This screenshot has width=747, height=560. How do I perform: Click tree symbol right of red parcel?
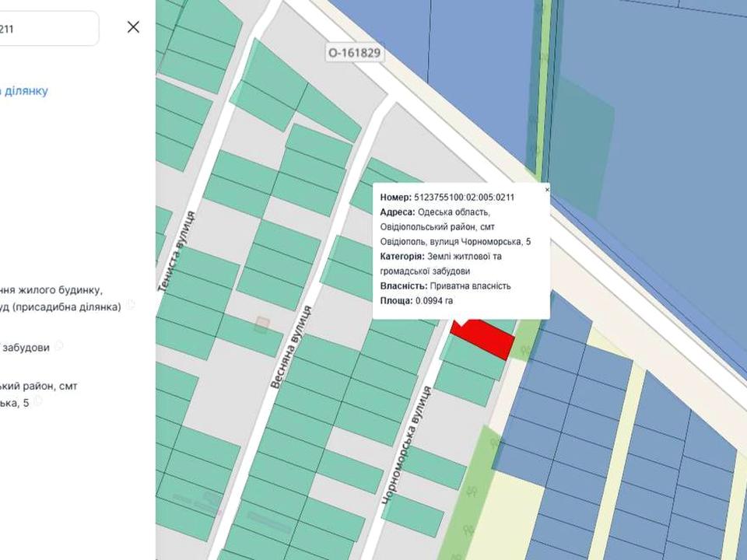(x=526, y=351)
